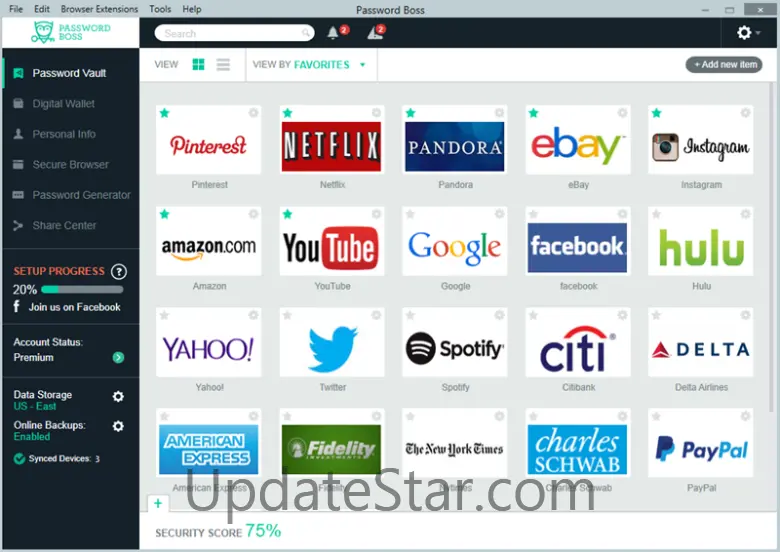Viewport: 780px width, 552px height.
Task: Unfavorite the YouTube star
Action: (x=288, y=214)
